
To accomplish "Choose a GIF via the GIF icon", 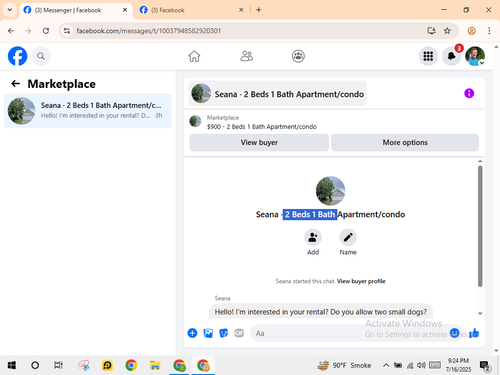I will (239, 333).
